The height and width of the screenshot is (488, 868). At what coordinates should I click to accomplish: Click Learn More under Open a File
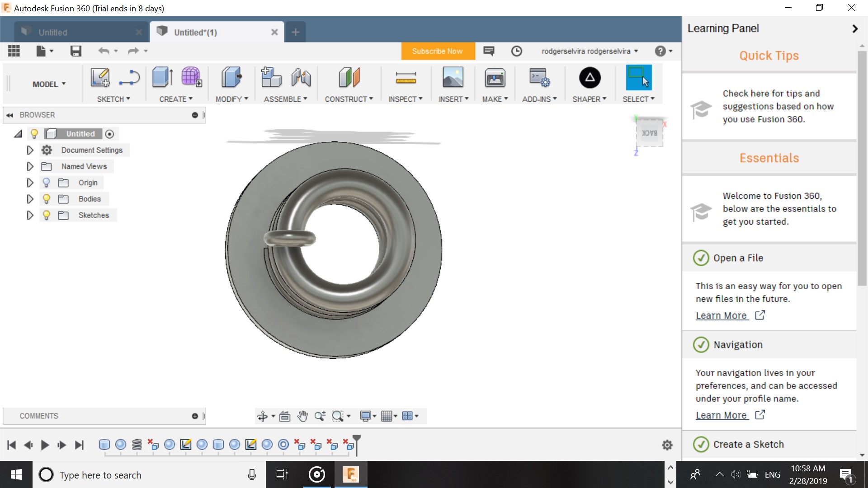click(721, 315)
